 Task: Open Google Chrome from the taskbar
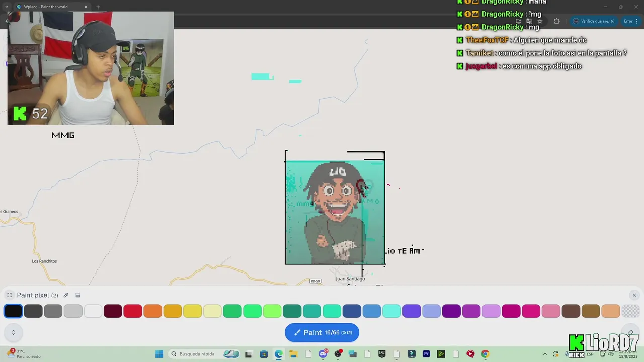485,354
